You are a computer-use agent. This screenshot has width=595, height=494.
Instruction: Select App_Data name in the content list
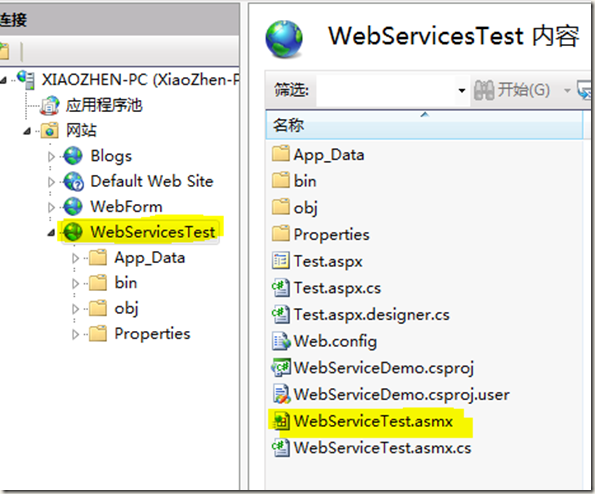(329, 155)
